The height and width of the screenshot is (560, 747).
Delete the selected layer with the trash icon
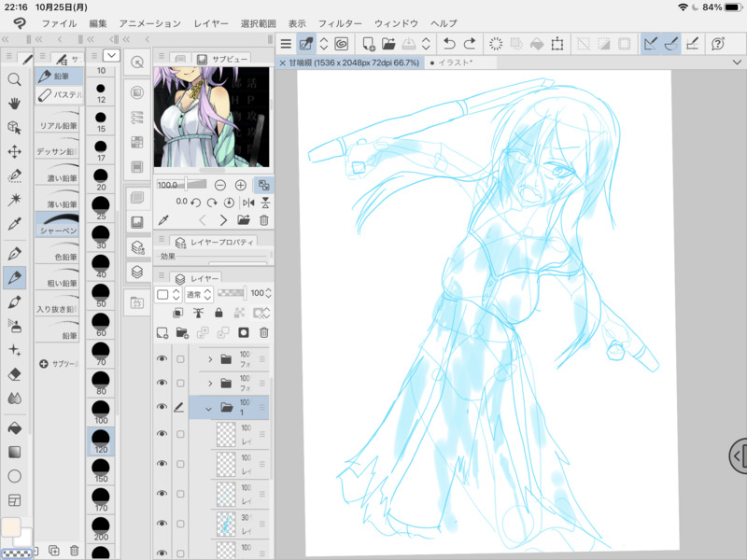pyautogui.click(x=264, y=332)
